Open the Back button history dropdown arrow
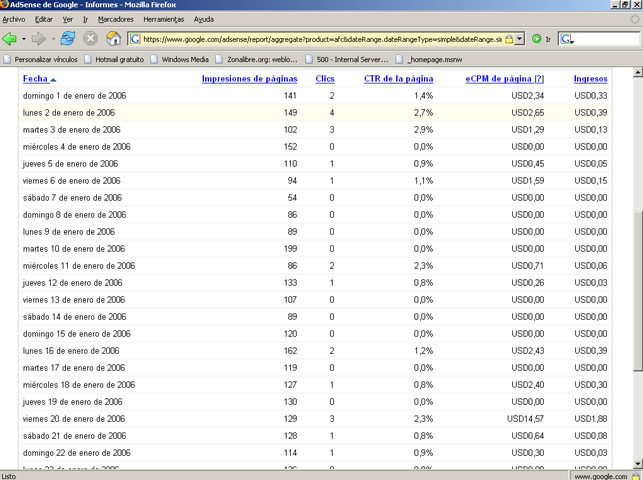 (24, 39)
